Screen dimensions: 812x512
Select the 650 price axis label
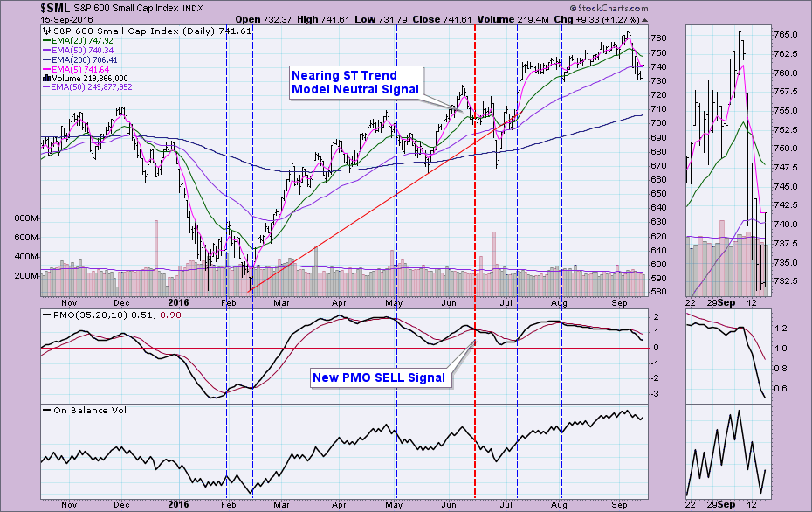click(x=658, y=194)
